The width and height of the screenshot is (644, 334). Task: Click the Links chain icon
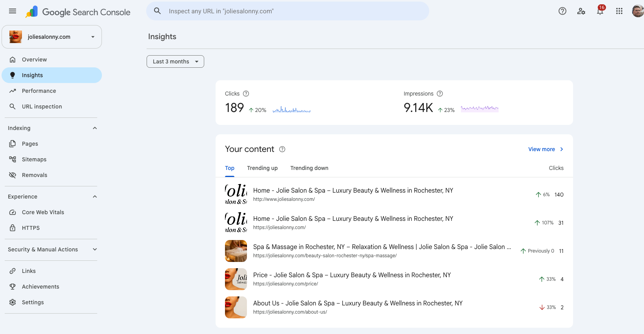click(x=13, y=271)
